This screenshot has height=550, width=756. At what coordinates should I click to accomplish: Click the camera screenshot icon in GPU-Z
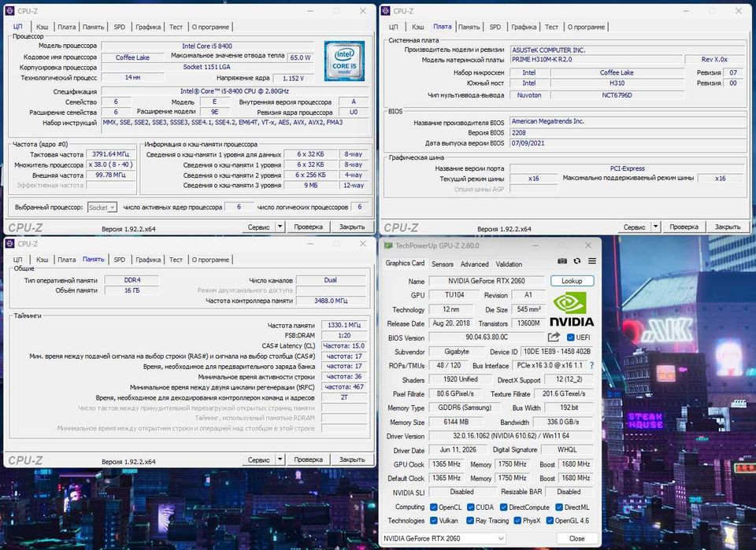pyautogui.click(x=562, y=261)
